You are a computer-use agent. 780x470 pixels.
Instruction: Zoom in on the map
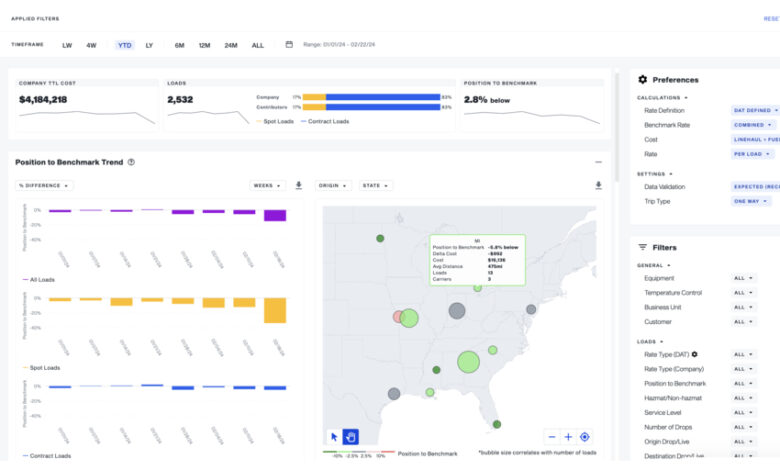click(568, 436)
